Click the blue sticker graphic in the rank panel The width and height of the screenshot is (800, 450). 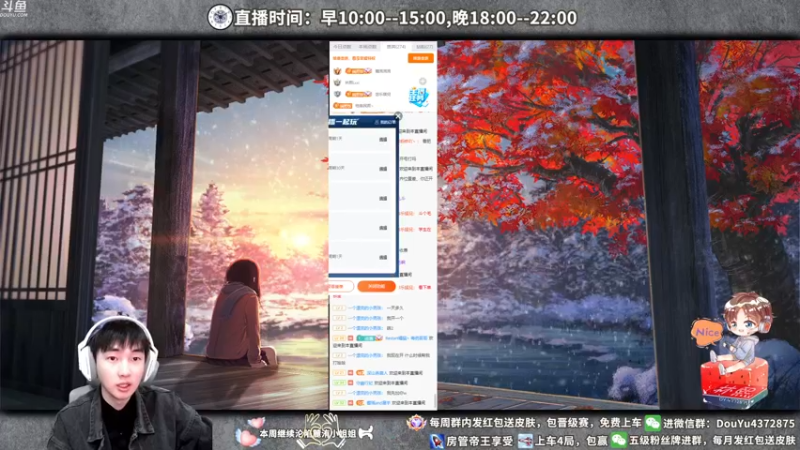[x=418, y=96]
